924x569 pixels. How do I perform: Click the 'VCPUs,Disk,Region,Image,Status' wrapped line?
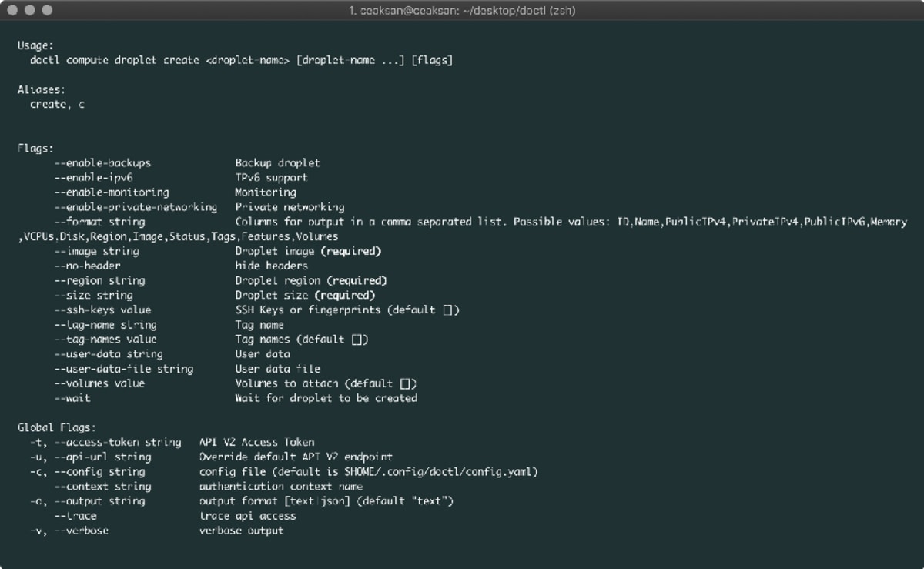pyautogui.click(x=178, y=236)
